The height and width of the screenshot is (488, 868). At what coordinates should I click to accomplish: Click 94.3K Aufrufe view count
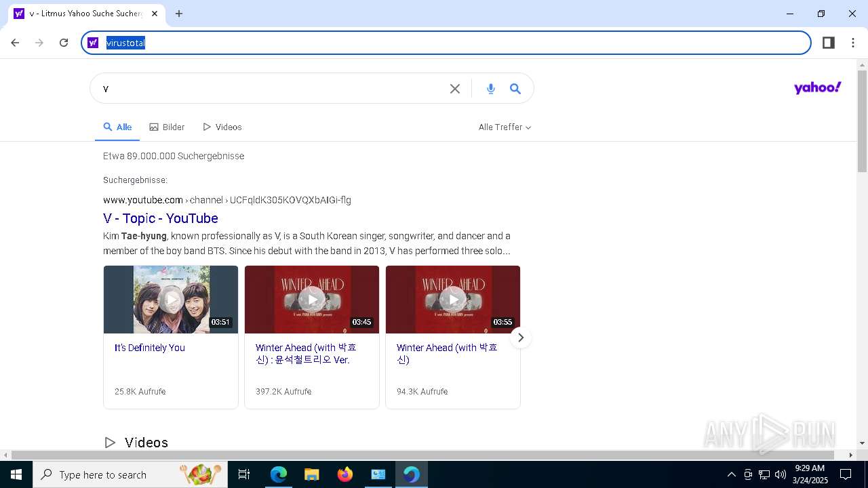point(422,392)
